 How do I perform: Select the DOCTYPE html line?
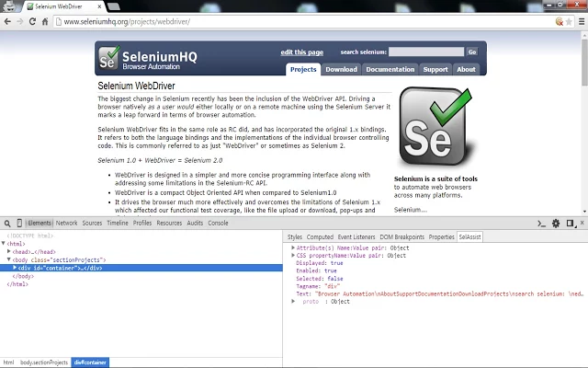coord(30,236)
